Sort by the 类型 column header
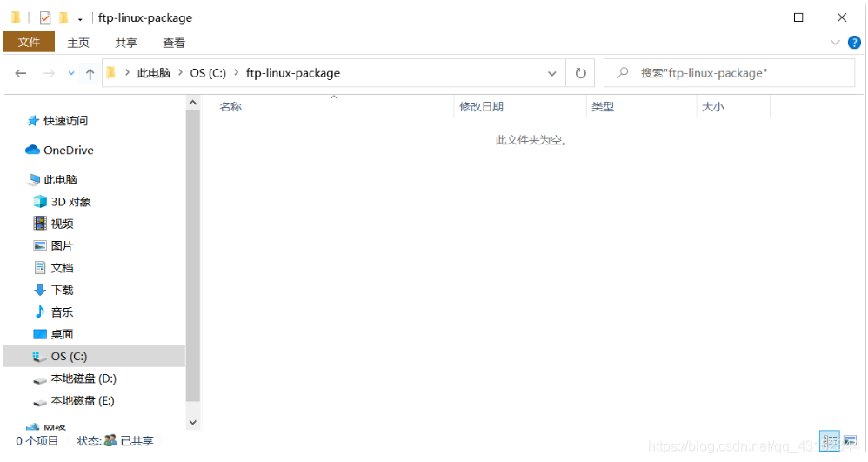Viewport: 868px width, 462px height. click(x=602, y=107)
